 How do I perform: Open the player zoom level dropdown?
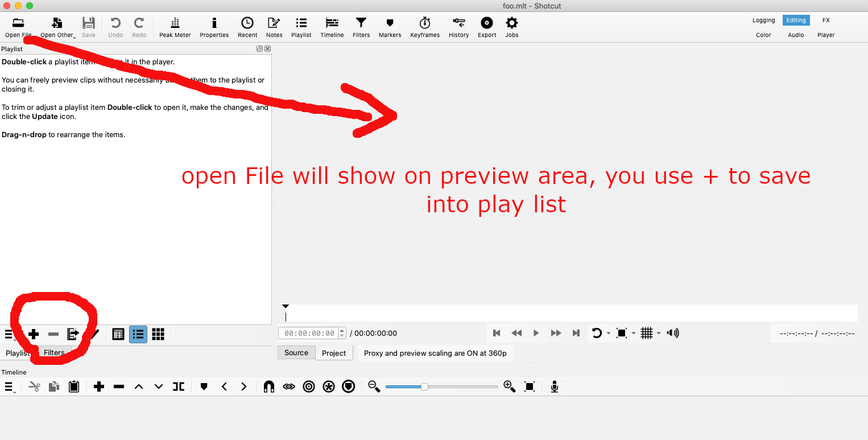click(x=634, y=334)
